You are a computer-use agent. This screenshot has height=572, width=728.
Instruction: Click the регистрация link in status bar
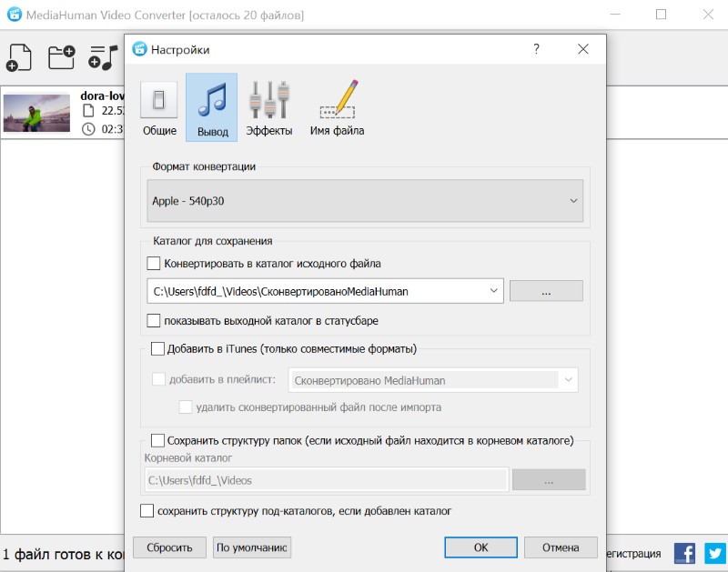pyautogui.click(x=633, y=554)
